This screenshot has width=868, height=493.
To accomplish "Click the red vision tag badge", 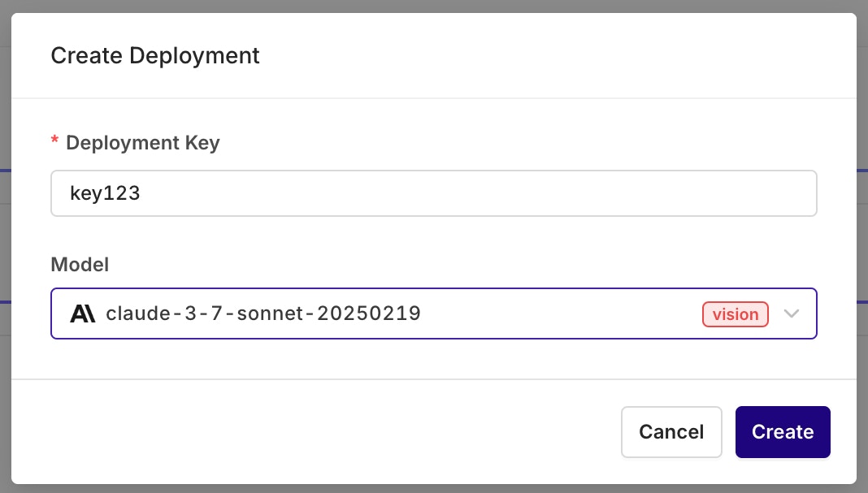I will (x=735, y=314).
